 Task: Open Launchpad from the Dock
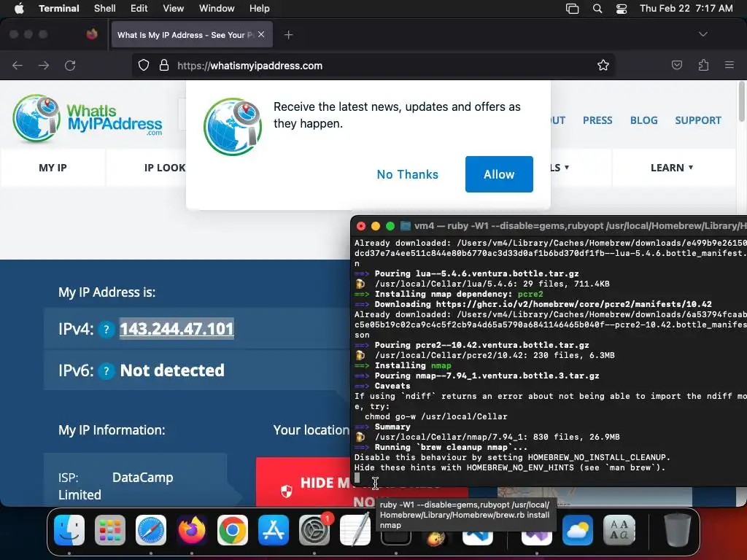110,529
